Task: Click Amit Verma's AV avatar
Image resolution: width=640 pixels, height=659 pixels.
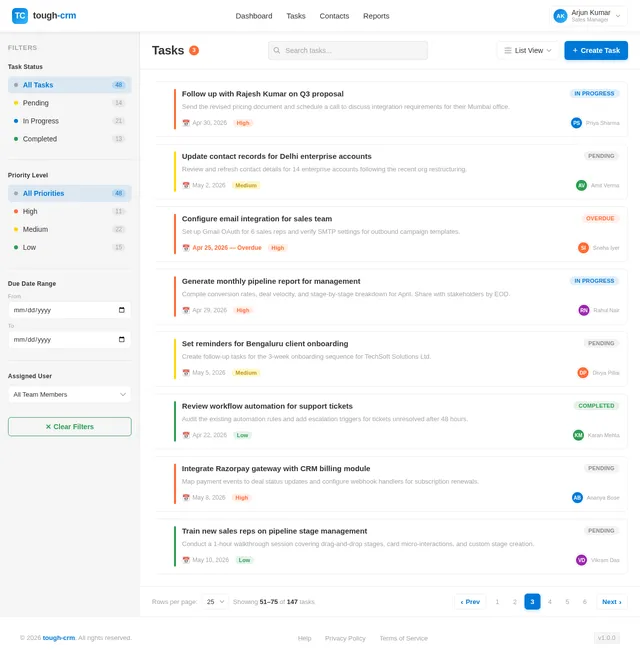Action: (581, 185)
